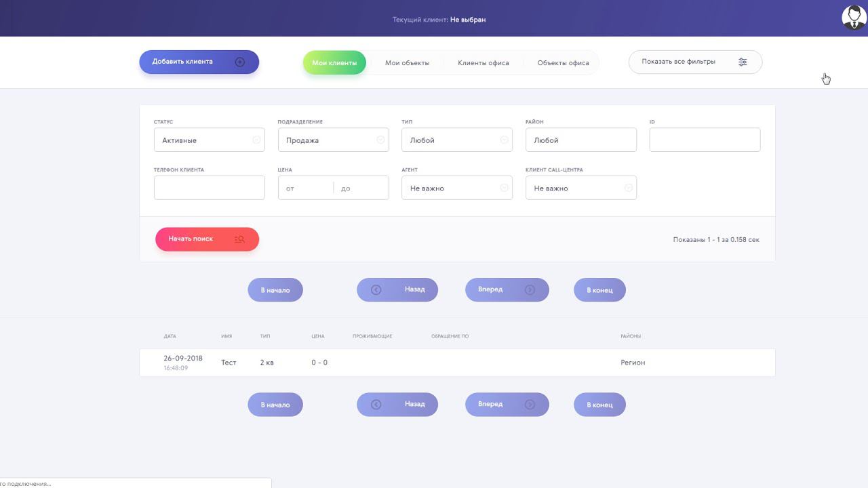The image size is (868, 488).
Task: Click the Цена column header
Action: click(x=318, y=336)
